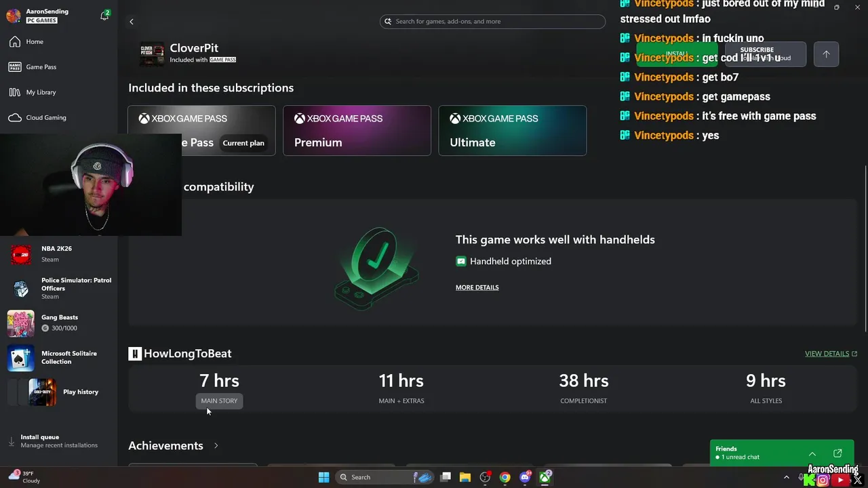Open Task View on the taskbar
Viewport: 868px width, 488px height.
click(x=446, y=477)
